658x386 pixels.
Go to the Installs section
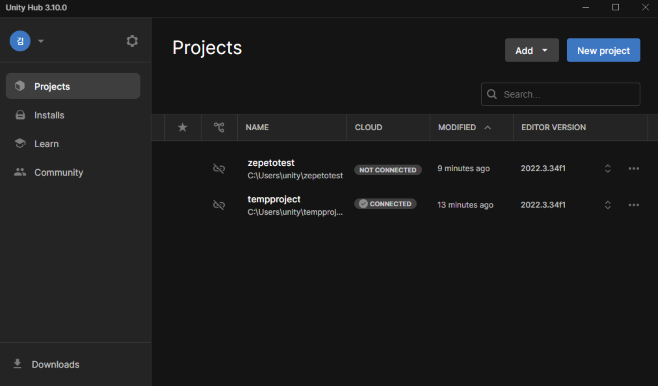pyautogui.click(x=73, y=115)
